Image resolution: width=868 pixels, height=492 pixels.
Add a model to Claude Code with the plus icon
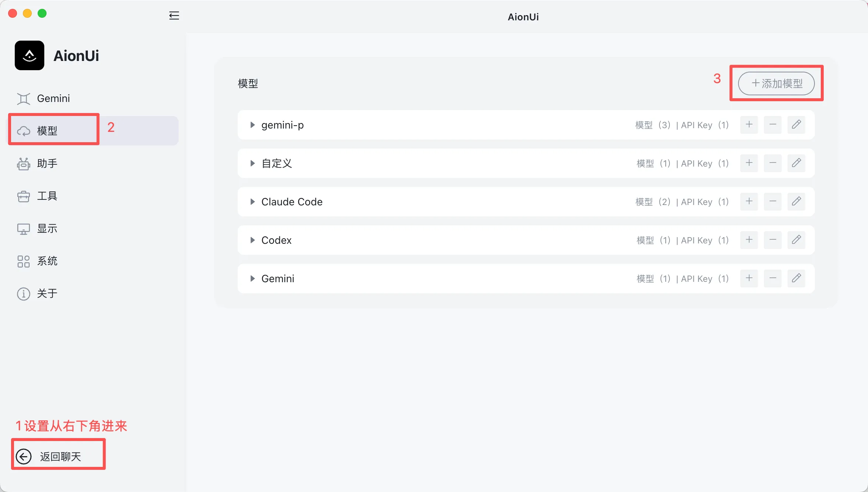click(749, 201)
